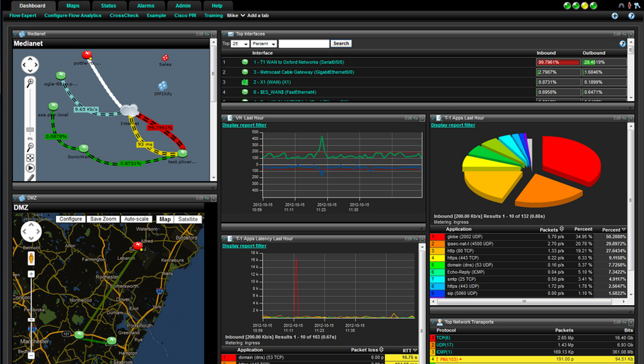Open T1 WAN to Oxford Networks interface link

click(299, 62)
